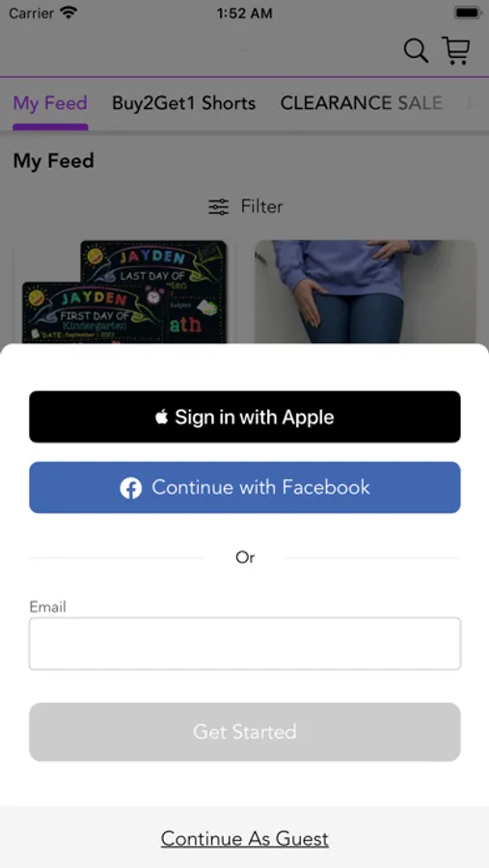Viewport: 489px width, 868px height.
Task: Click the Apple logo on sign-in button
Action: pos(161,417)
